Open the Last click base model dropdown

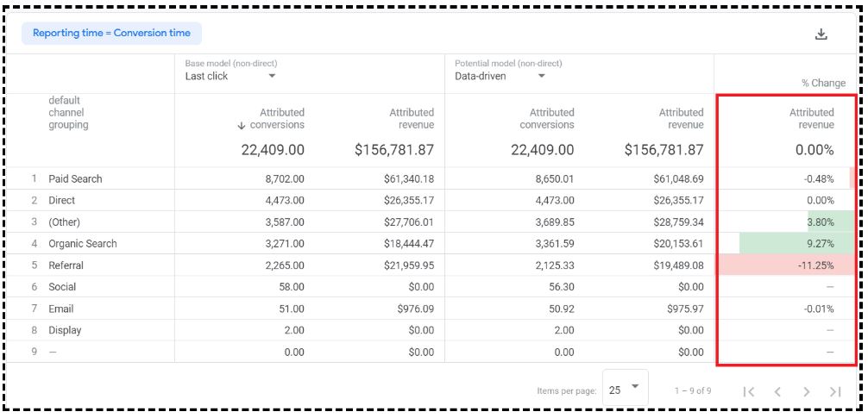tap(272, 76)
